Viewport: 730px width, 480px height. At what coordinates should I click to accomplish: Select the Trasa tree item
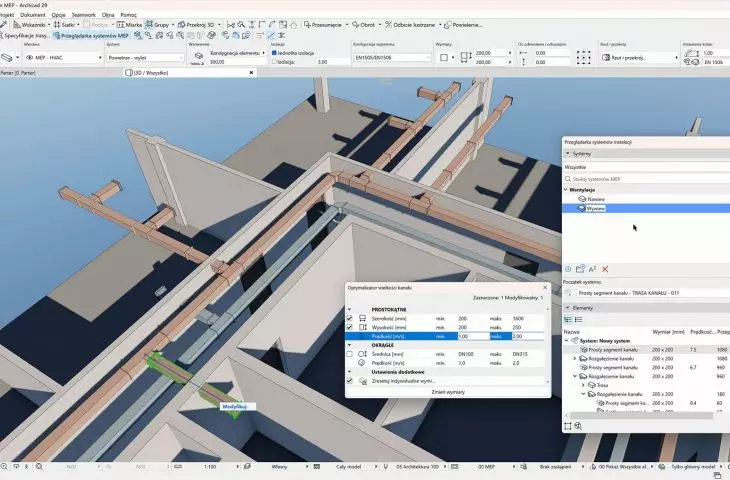pyautogui.click(x=602, y=385)
